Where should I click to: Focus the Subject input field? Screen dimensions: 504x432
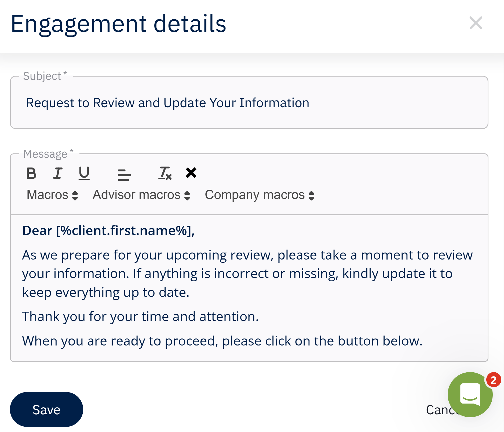pos(249,103)
